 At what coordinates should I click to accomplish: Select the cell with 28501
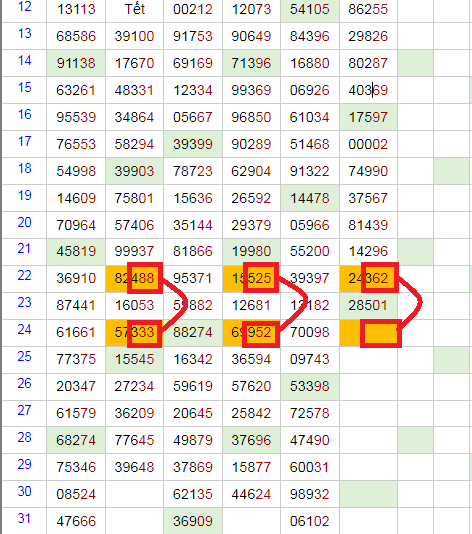coord(368,305)
